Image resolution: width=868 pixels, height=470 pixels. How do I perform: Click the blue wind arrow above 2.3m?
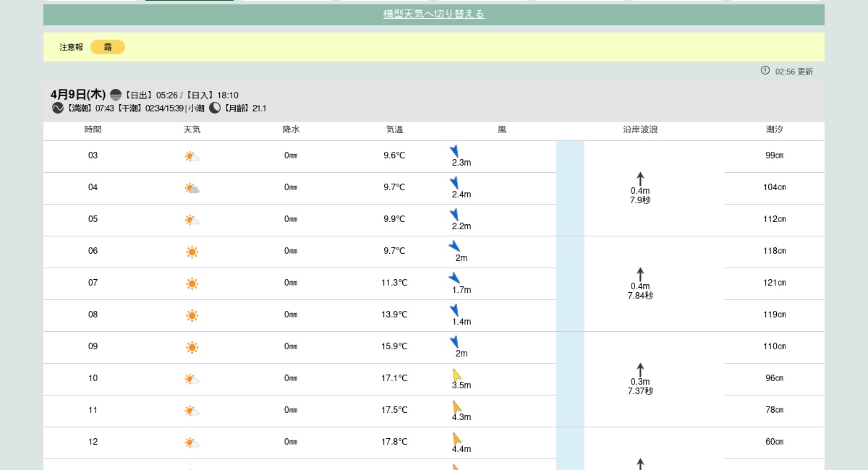(454, 151)
